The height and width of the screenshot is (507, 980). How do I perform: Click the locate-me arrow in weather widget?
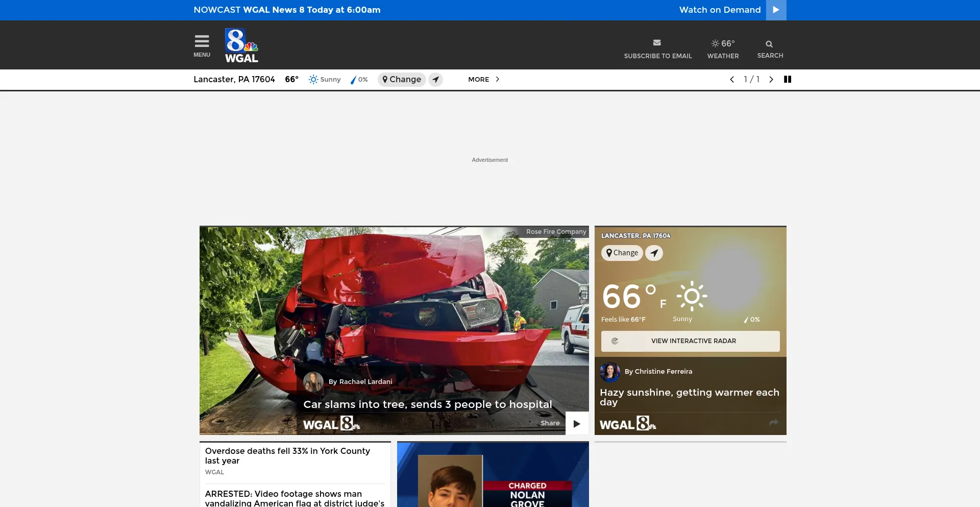pyautogui.click(x=654, y=253)
